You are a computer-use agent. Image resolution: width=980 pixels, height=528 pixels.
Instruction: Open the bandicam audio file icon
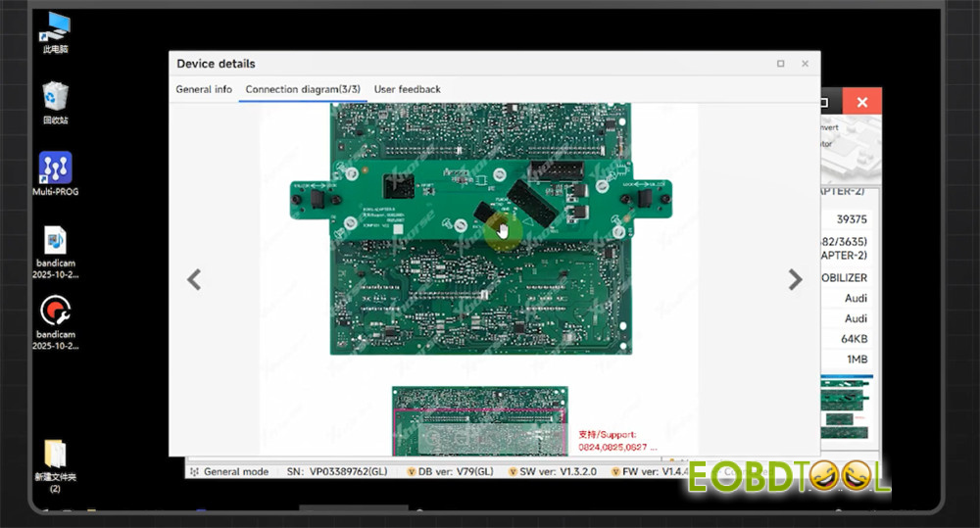pos(55,252)
